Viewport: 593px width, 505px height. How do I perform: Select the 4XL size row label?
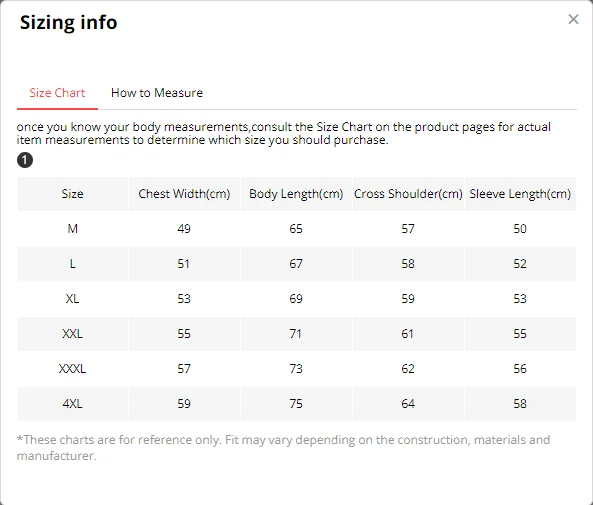pos(73,403)
